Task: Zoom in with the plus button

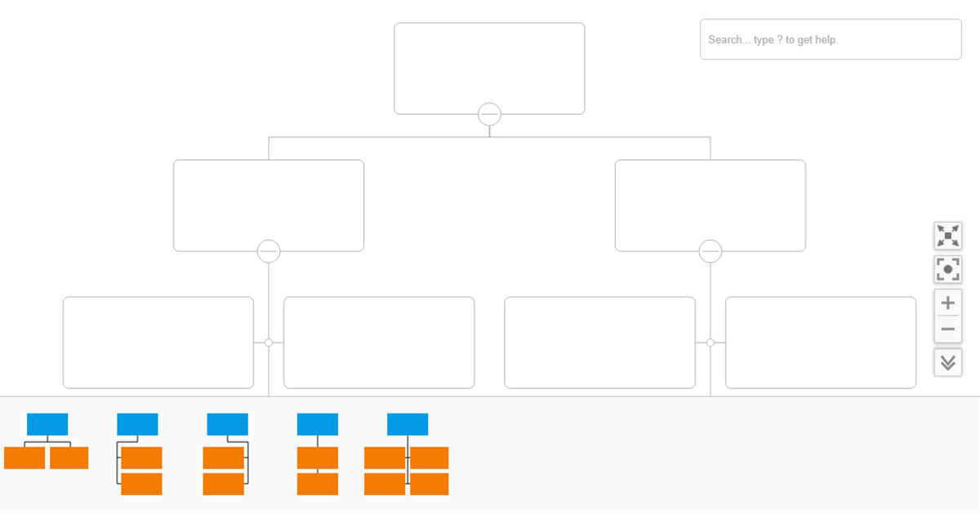Action: coord(947,304)
